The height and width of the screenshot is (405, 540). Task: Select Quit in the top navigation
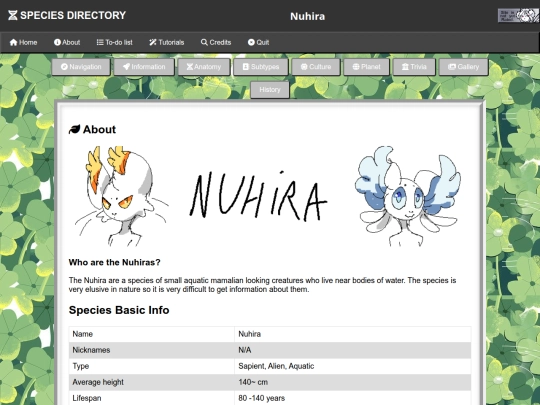click(258, 42)
